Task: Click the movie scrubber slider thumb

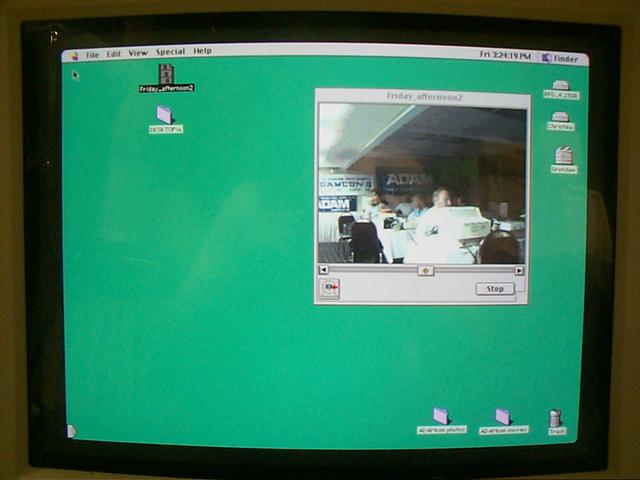Action: (425, 270)
